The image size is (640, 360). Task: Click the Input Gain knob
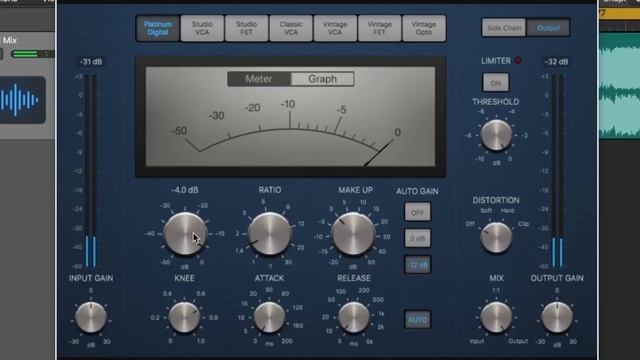click(x=91, y=318)
